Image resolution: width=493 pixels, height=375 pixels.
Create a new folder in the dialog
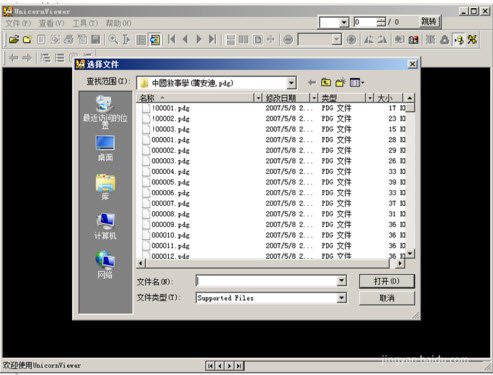340,82
